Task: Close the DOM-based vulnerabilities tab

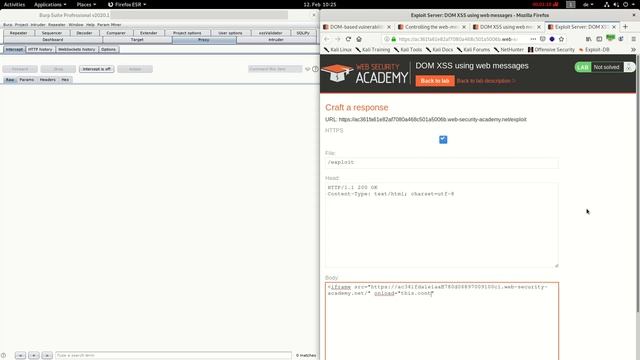Action: tap(389, 27)
